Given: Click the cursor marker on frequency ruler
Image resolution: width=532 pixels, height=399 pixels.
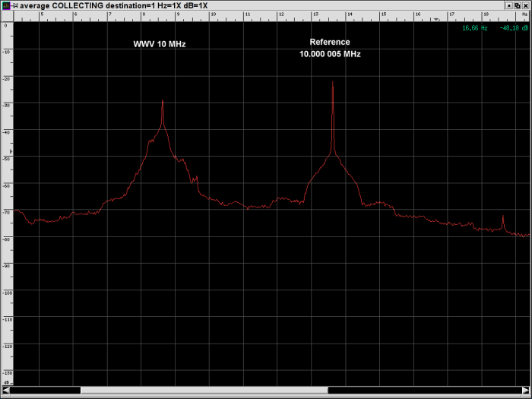Looking at the screenshot, I should coord(436,19).
